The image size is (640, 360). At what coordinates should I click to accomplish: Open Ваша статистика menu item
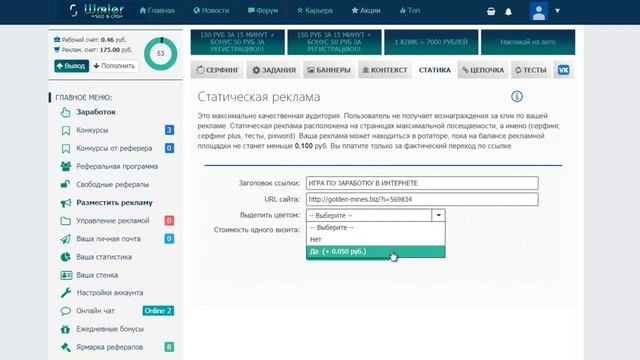[x=104, y=257]
